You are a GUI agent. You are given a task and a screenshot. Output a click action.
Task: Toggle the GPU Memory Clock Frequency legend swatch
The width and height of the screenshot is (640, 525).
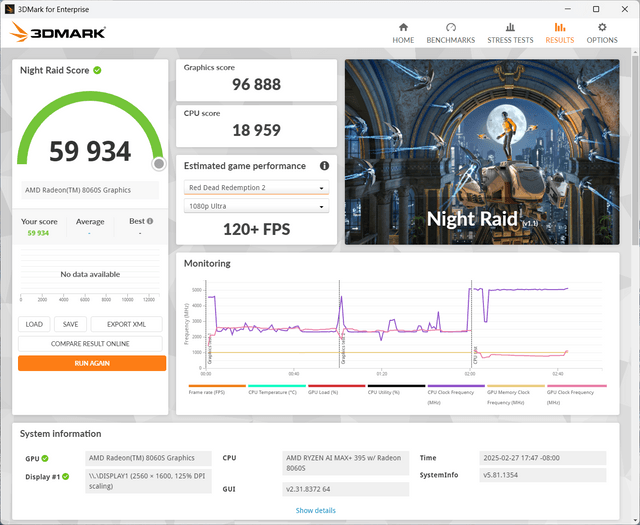pos(516,386)
